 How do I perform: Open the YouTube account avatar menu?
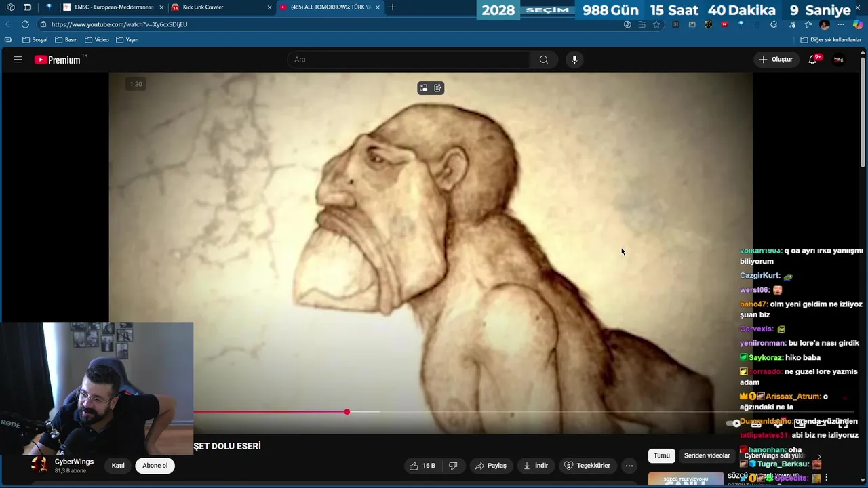(839, 60)
